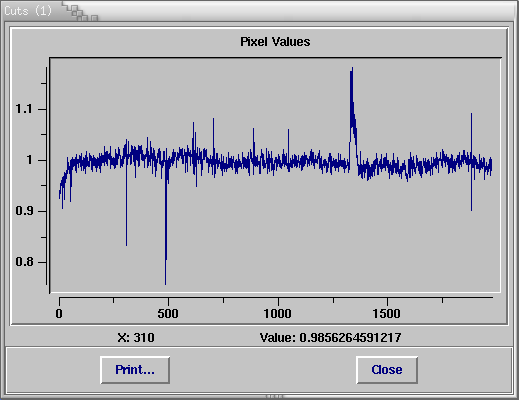
Task: Pick the deepest dip near x 485
Action: (x=166, y=282)
